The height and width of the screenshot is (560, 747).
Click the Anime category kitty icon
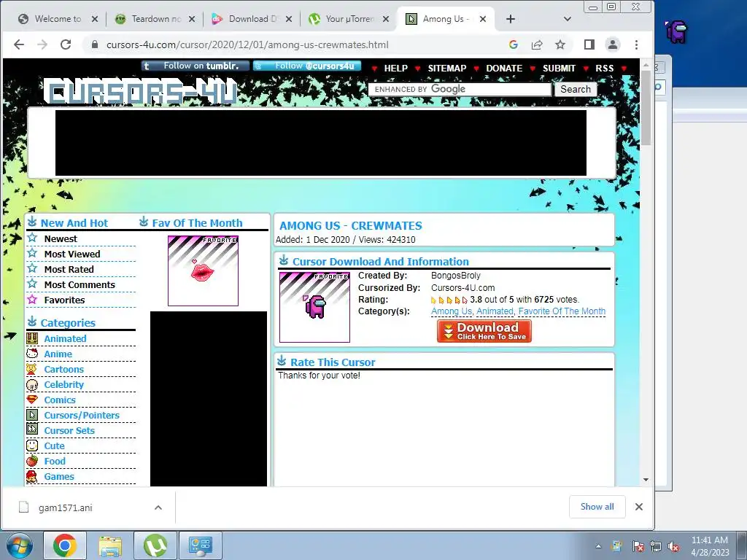pyautogui.click(x=32, y=354)
